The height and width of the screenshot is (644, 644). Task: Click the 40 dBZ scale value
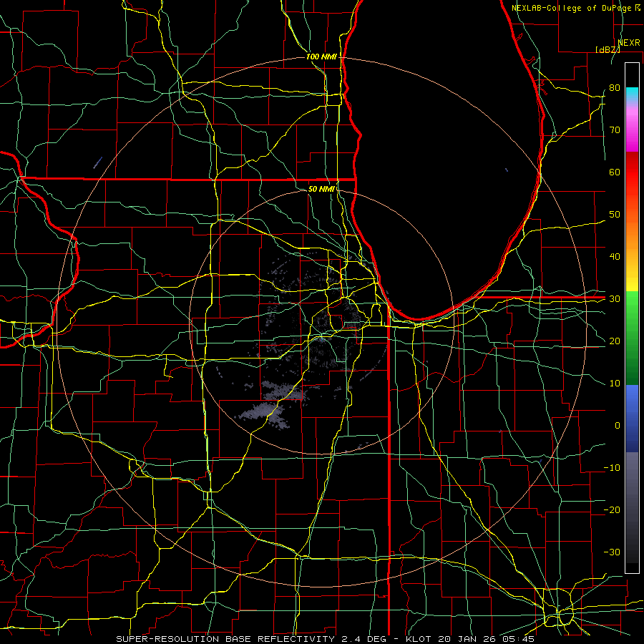click(x=615, y=257)
